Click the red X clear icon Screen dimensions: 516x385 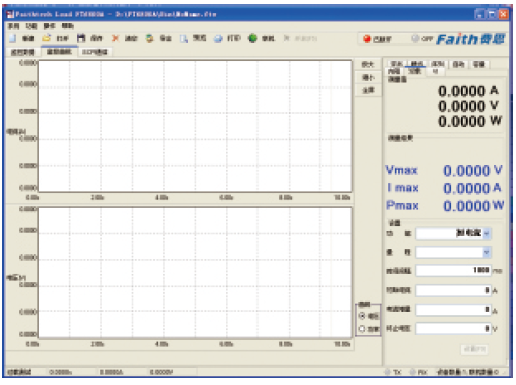115,38
